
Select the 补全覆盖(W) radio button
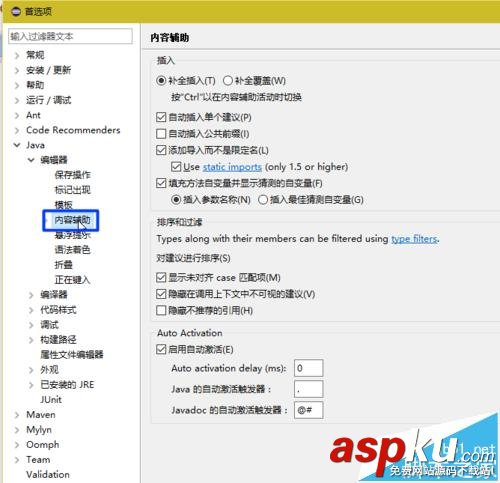click(228, 81)
